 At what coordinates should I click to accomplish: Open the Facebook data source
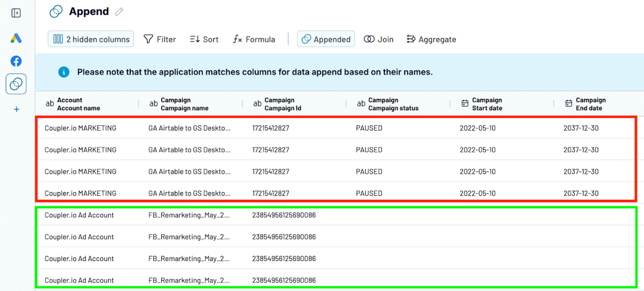[x=16, y=61]
